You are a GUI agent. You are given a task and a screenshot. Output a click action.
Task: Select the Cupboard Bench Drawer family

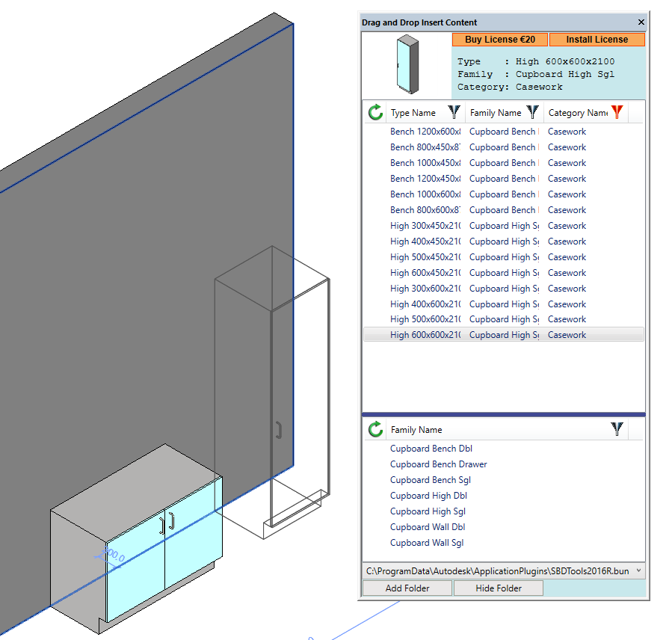[x=438, y=464]
